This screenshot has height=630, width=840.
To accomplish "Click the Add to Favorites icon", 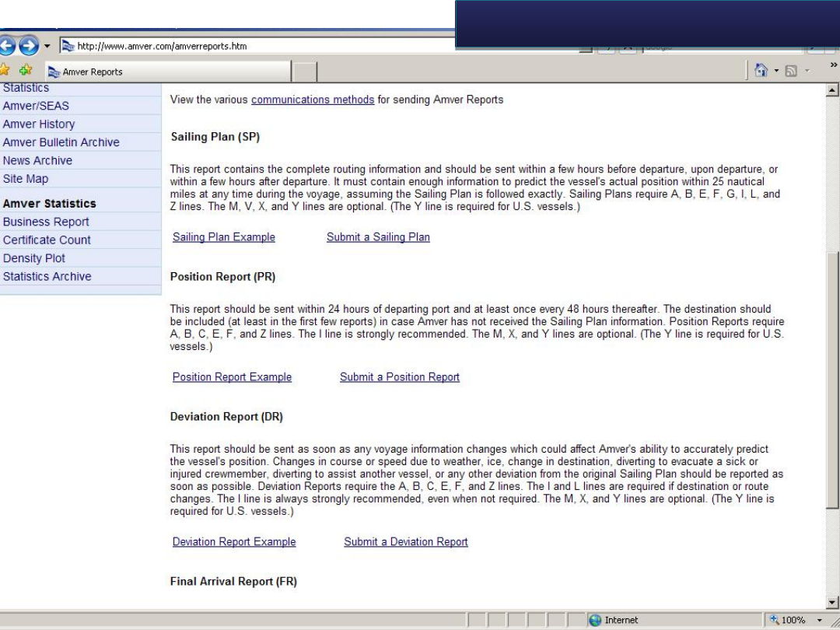I will pyautogui.click(x=26, y=71).
